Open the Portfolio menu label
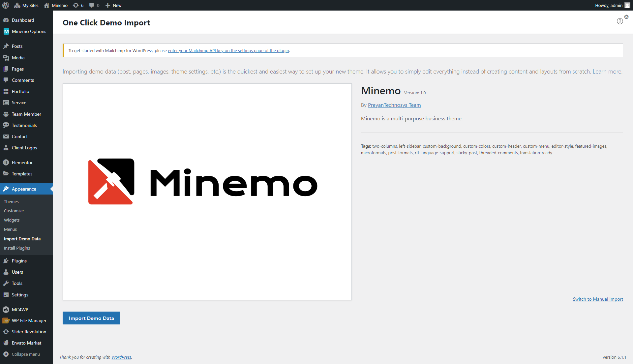Screen dimensions: 633x364 pyautogui.click(x=20, y=91)
